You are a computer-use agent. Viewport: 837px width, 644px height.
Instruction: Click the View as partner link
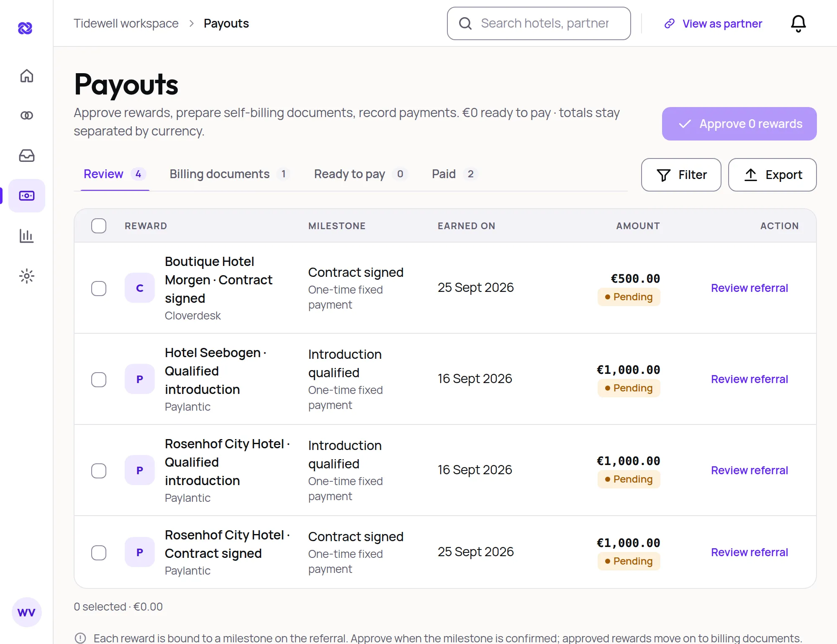(713, 23)
